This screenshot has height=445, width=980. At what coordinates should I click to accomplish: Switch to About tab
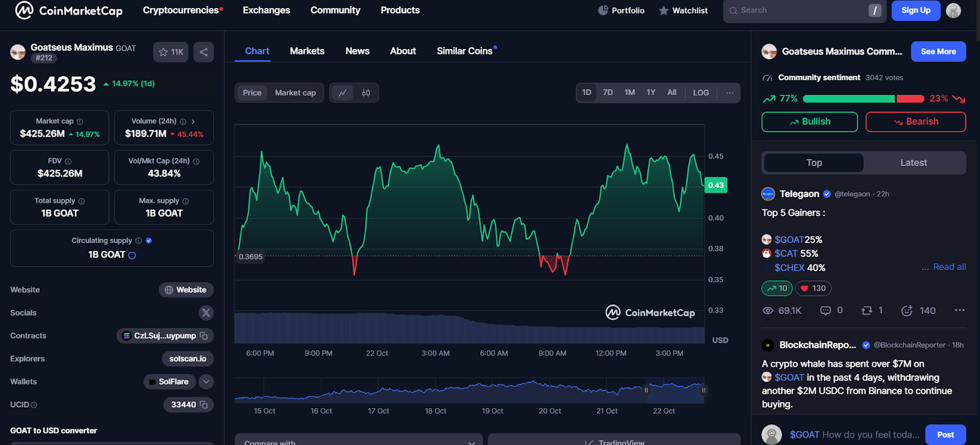(x=403, y=51)
